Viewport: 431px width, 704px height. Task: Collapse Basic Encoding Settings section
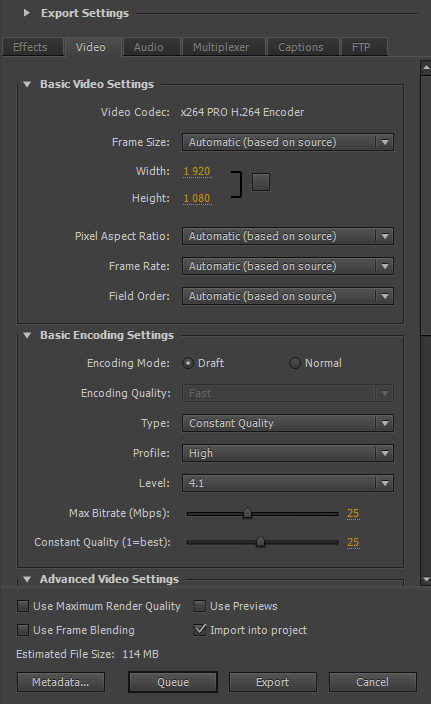click(x=27, y=335)
